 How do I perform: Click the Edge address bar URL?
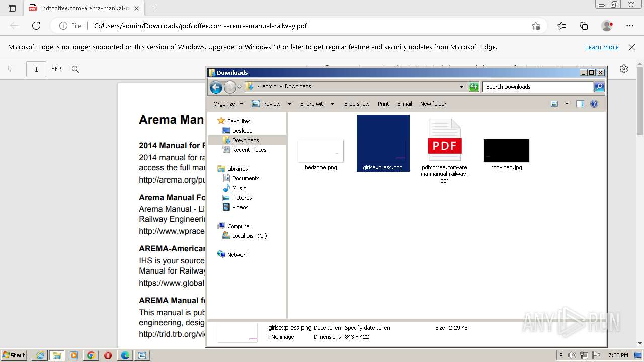(x=200, y=26)
